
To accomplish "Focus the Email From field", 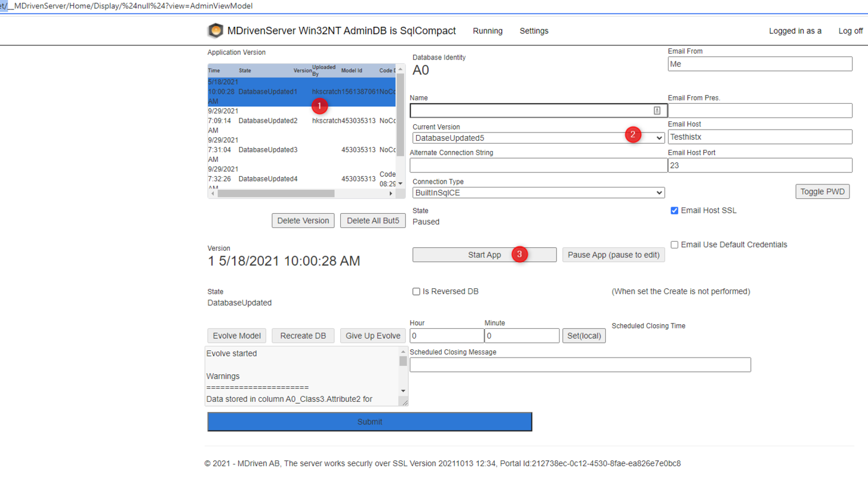I will (760, 64).
